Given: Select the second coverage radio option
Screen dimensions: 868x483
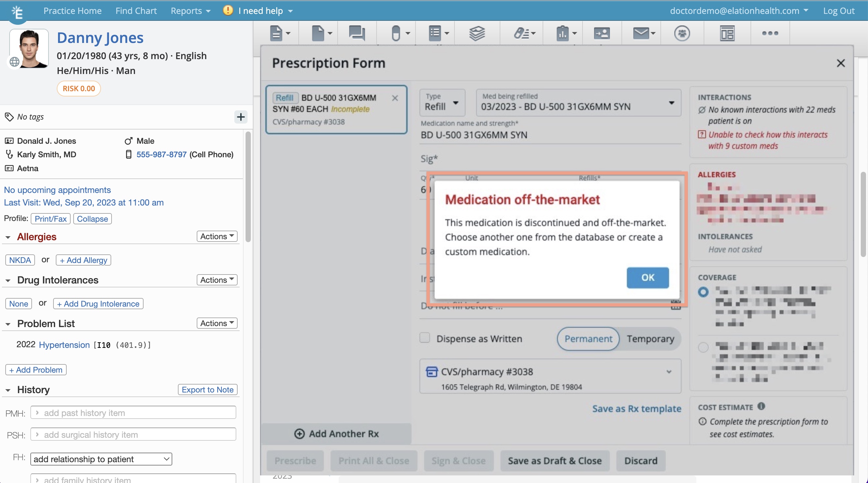Looking at the screenshot, I should tap(703, 347).
